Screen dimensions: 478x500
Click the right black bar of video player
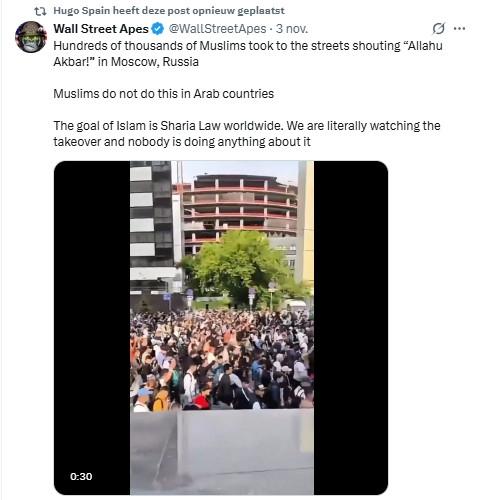(x=351, y=328)
